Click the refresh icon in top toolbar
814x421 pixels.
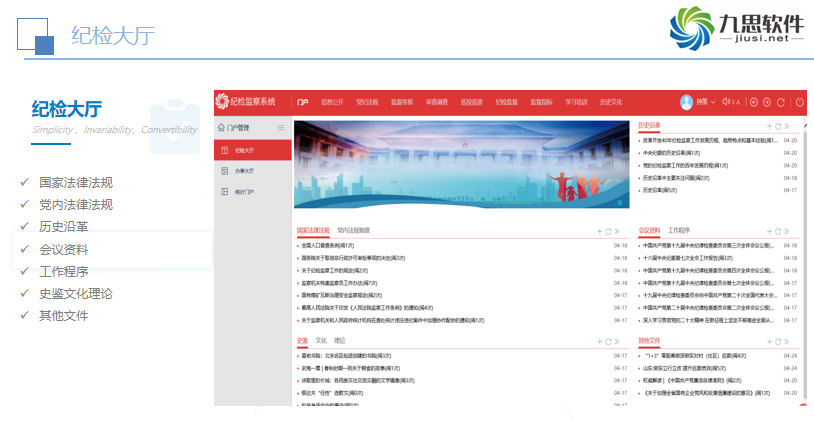781,102
